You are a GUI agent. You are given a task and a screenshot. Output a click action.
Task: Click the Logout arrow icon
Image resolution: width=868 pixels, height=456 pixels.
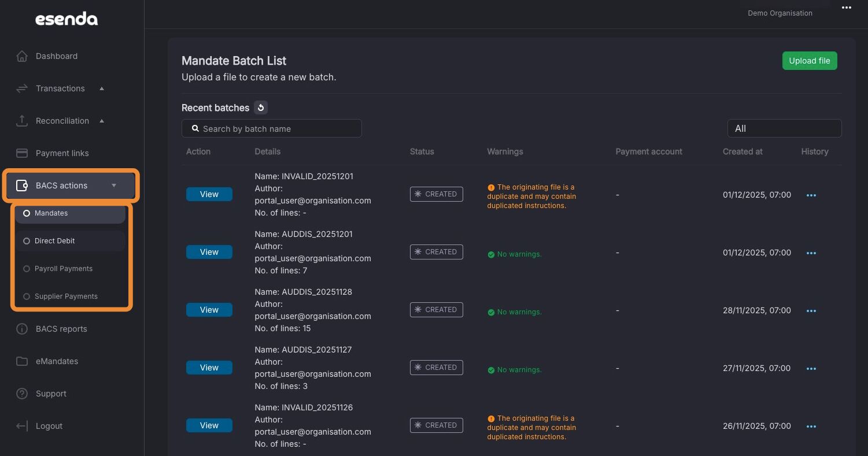click(x=22, y=426)
